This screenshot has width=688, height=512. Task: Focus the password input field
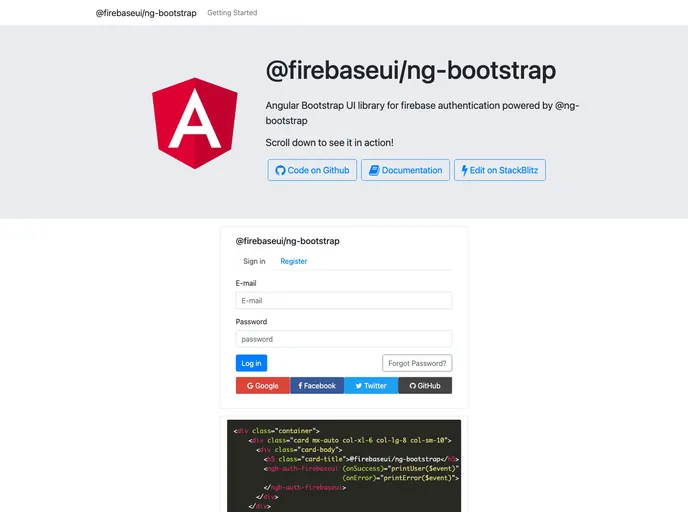click(x=344, y=339)
